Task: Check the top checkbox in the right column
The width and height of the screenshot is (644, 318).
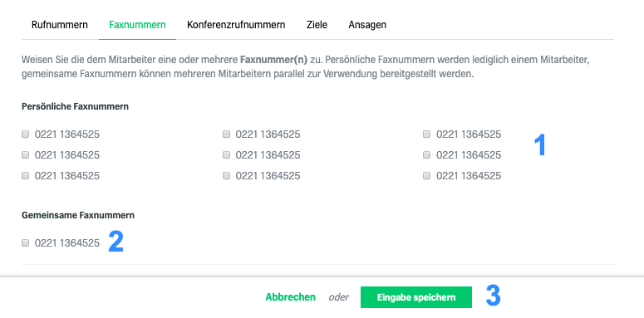Action: coord(427,135)
